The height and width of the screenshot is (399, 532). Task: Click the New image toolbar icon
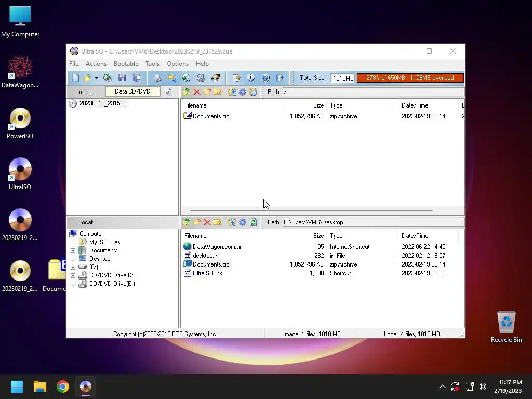click(75, 78)
